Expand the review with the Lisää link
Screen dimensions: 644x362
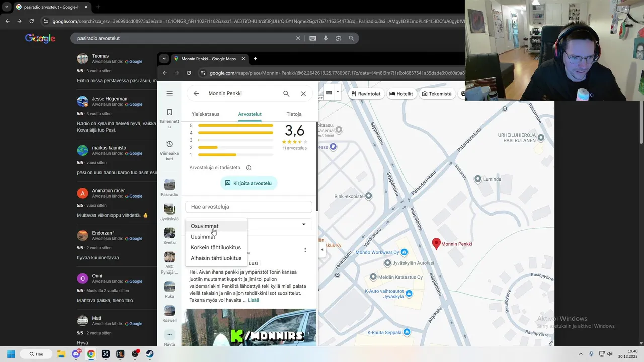click(253, 300)
